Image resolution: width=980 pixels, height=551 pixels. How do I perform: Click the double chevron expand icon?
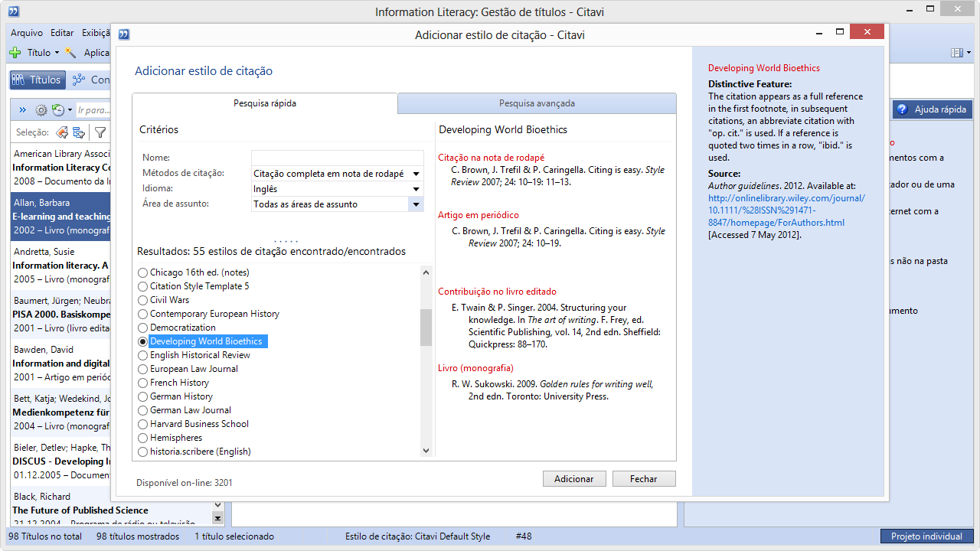pos(22,110)
